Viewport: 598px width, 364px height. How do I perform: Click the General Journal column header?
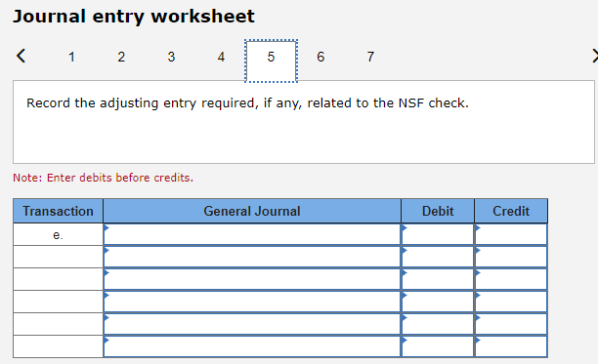[x=252, y=211]
